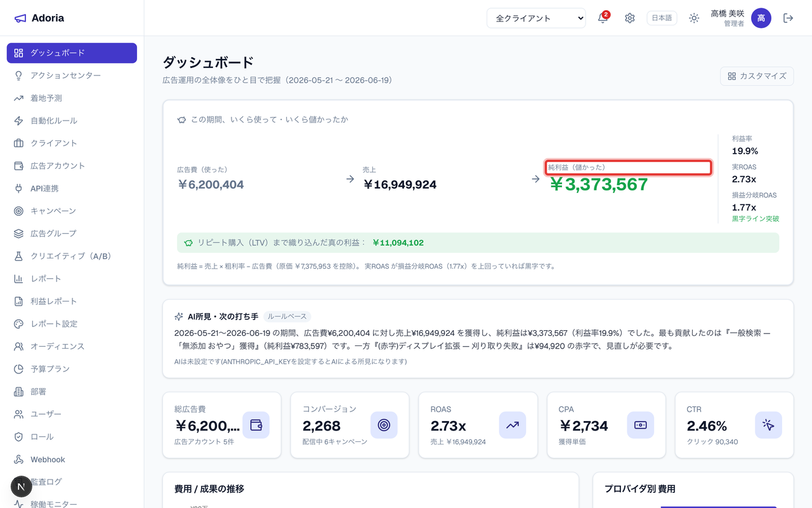Open 稼働モニター in the sidebar
The image size is (812, 508).
click(72, 504)
